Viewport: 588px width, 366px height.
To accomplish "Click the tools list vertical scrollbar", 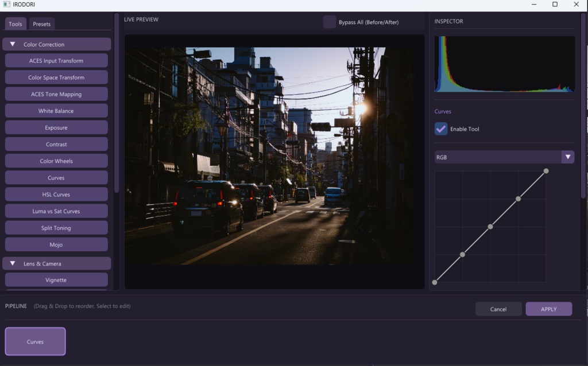I will coord(116,103).
